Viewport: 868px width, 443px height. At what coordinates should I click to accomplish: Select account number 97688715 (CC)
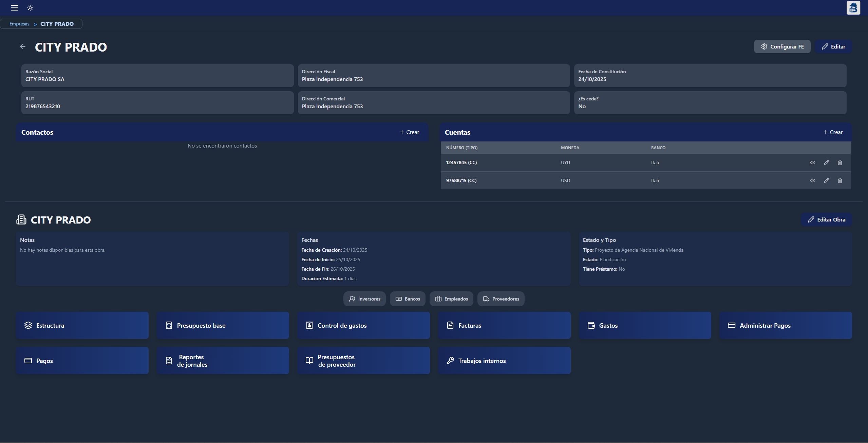461,180
